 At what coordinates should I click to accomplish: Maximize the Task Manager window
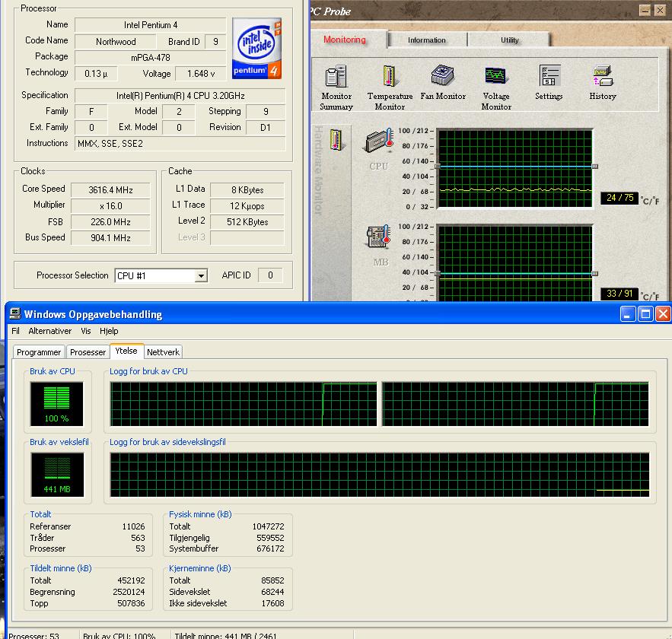645,314
